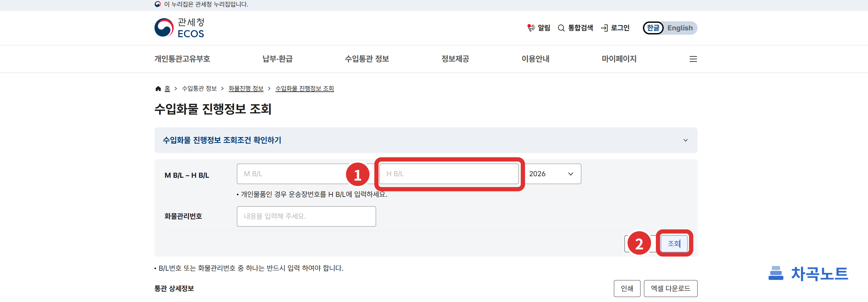The width and height of the screenshot is (868, 302).
Task: Go to 홈 breadcrumb link
Action: [x=167, y=89]
